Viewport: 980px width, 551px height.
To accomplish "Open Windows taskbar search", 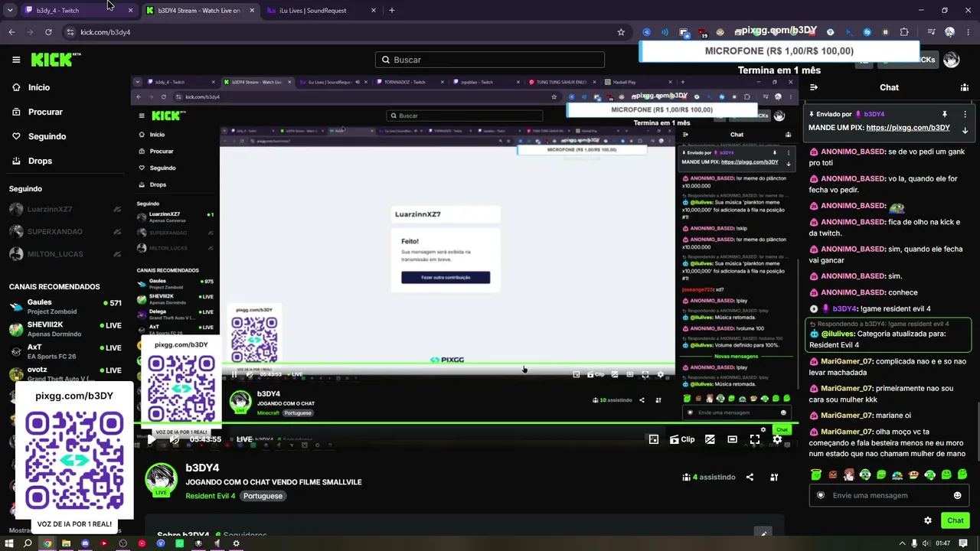I will click(x=28, y=543).
